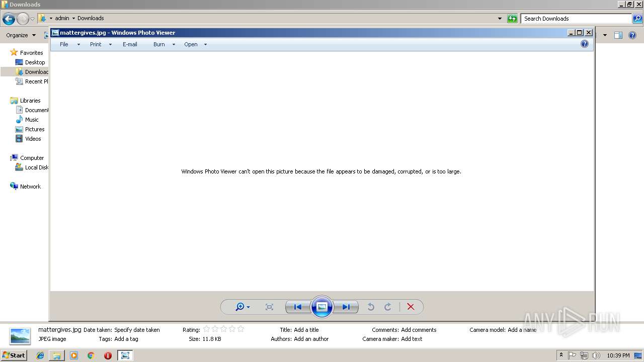Open the Open menu

pyautogui.click(x=191, y=44)
